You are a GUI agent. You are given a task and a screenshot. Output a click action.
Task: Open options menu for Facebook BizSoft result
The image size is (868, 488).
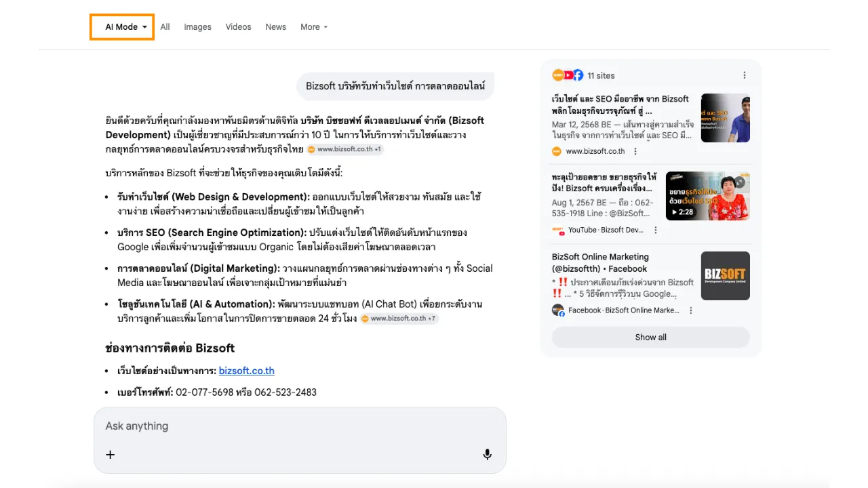[x=691, y=310]
